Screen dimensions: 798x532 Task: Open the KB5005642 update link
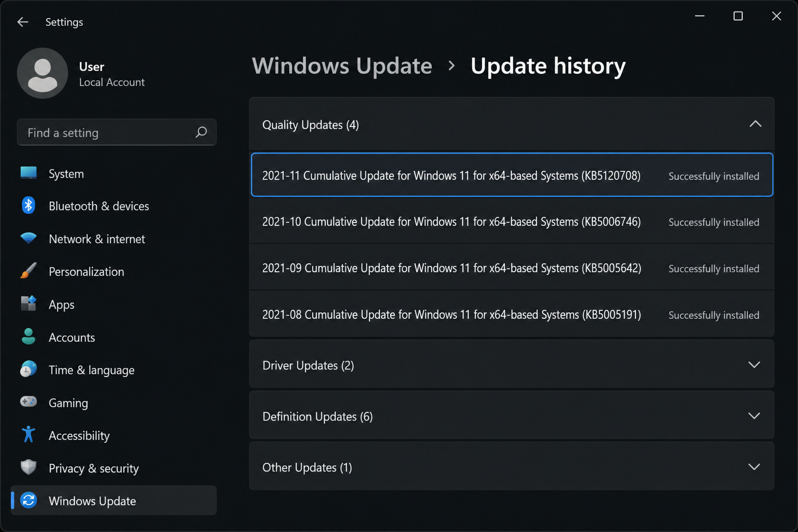(451, 268)
